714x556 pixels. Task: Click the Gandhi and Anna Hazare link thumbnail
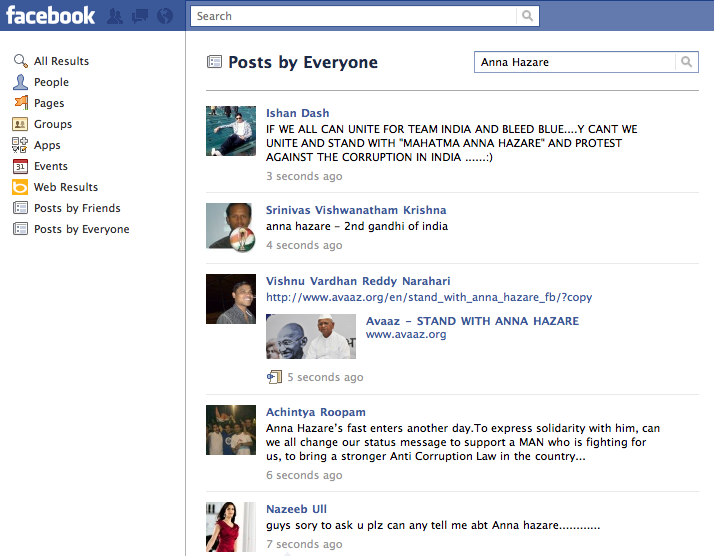point(311,337)
